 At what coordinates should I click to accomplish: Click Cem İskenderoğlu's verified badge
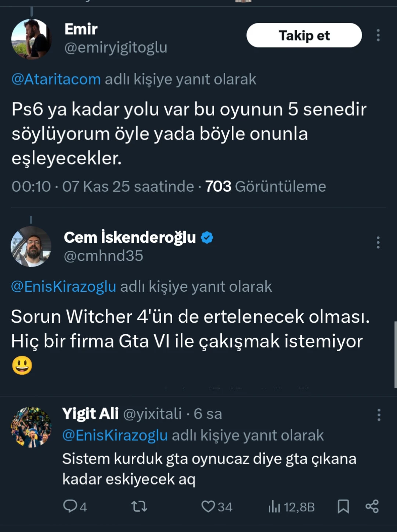(207, 238)
